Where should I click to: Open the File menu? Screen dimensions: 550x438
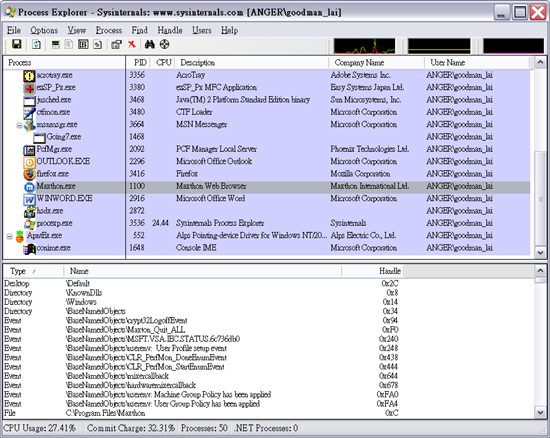coord(14,31)
